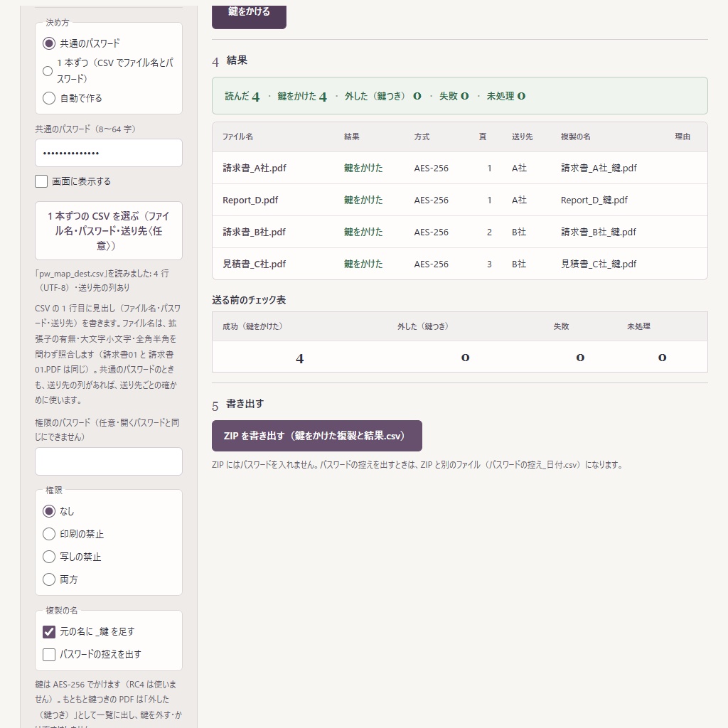
Task: Focus the 共通のパスワード input field
Action: (x=109, y=153)
